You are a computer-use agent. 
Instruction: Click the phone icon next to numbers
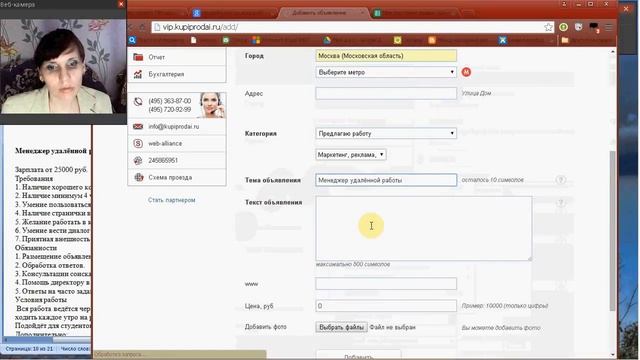click(x=138, y=102)
